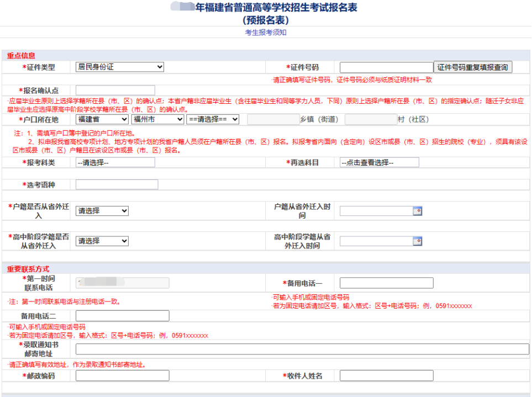The image size is (532, 397).
Task: Select the 报考科类 field
Action: point(115,162)
